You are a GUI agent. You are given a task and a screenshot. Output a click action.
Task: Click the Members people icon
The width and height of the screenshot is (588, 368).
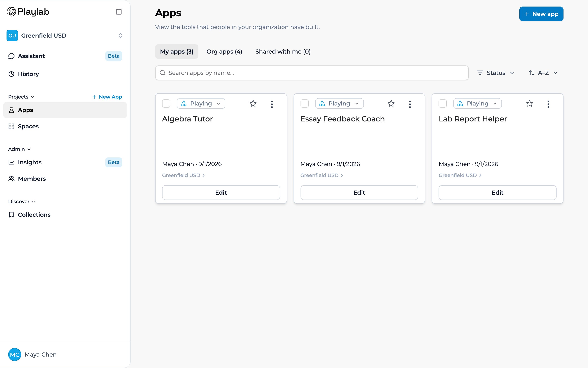(x=11, y=179)
